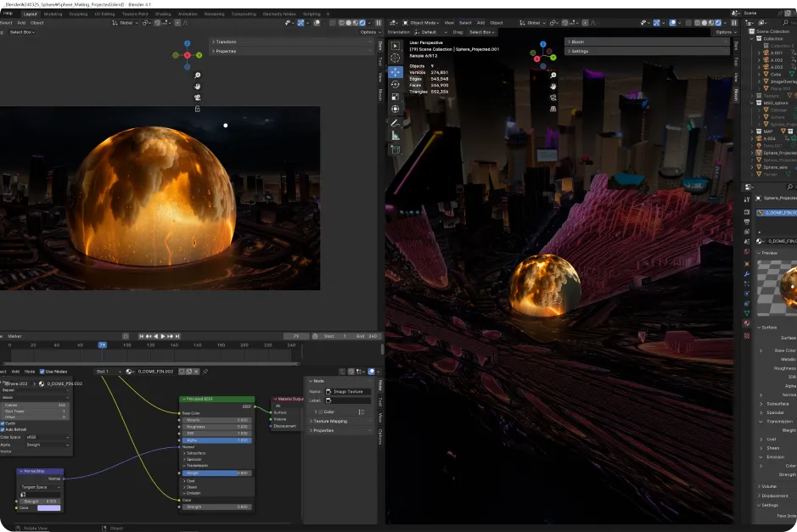Viewport: 797px width, 532px height.
Task: Unlink material X button in node editor header
Action: pyautogui.click(x=196, y=372)
